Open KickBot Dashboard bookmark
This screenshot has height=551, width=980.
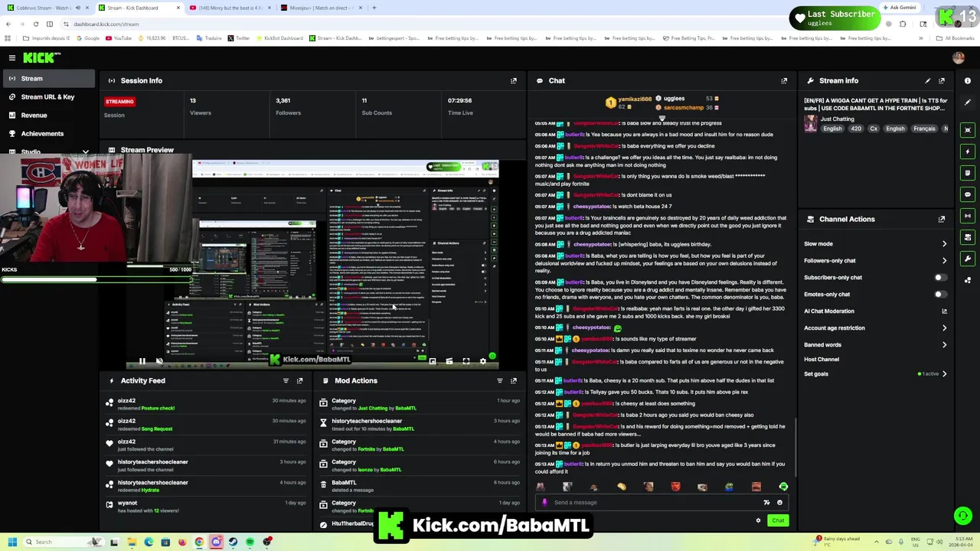279,38
